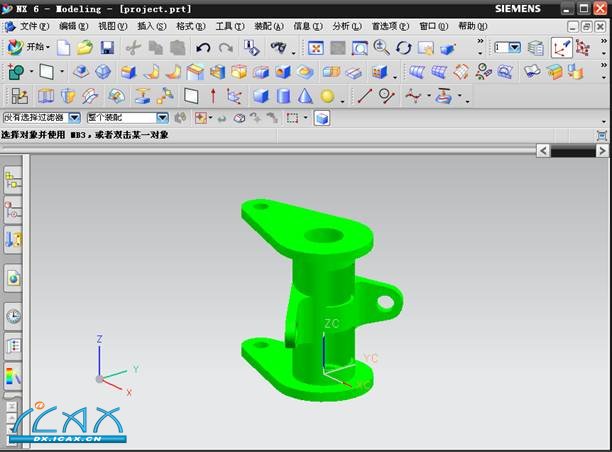
Task: Click the Datum CSYS icon
Action: (x=235, y=96)
